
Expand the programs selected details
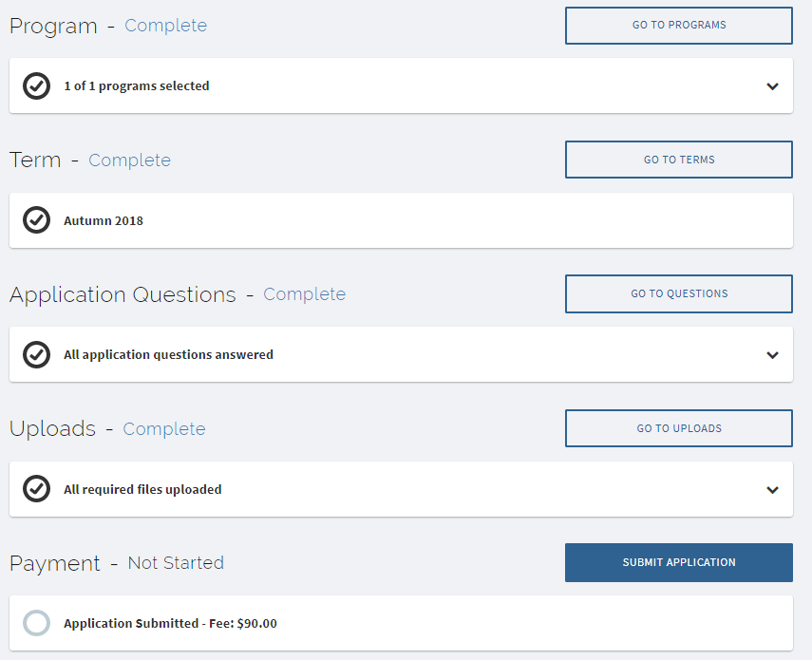point(772,85)
